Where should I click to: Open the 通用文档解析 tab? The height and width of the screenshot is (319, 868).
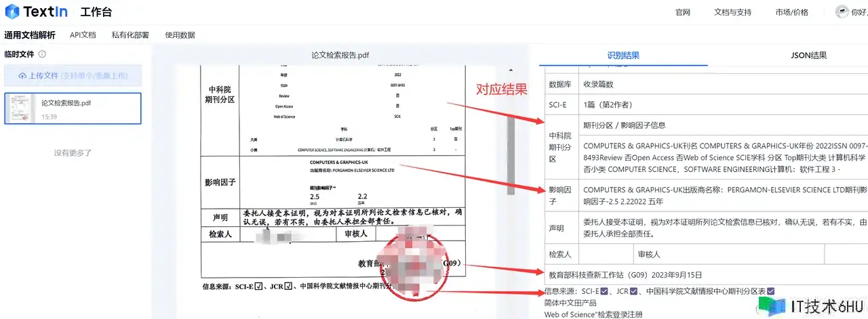click(30, 35)
